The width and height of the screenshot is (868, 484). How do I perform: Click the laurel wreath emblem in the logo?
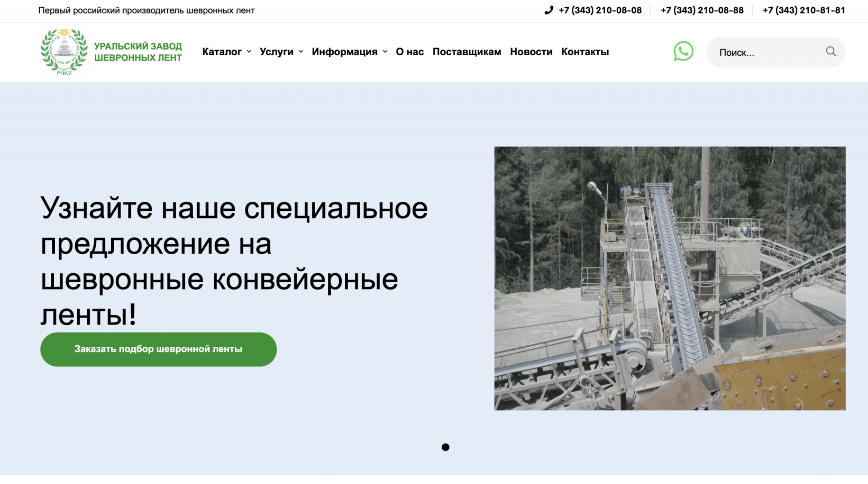coord(65,52)
